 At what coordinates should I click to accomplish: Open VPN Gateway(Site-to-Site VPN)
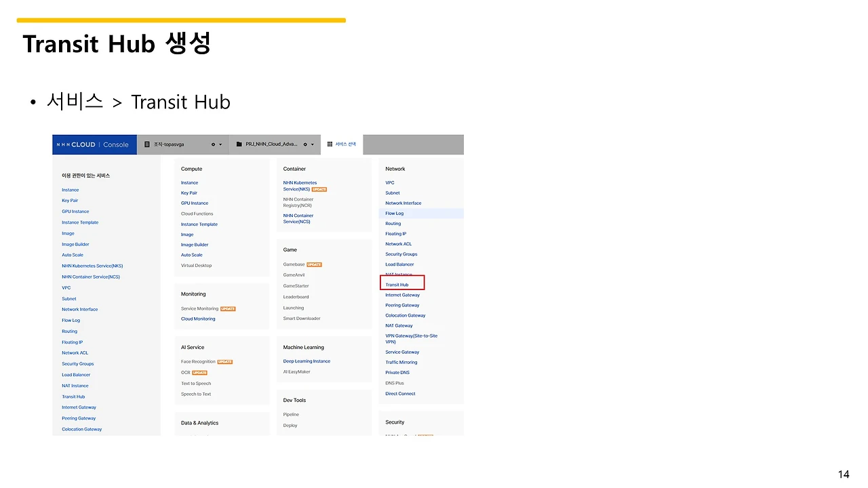(412, 339)
